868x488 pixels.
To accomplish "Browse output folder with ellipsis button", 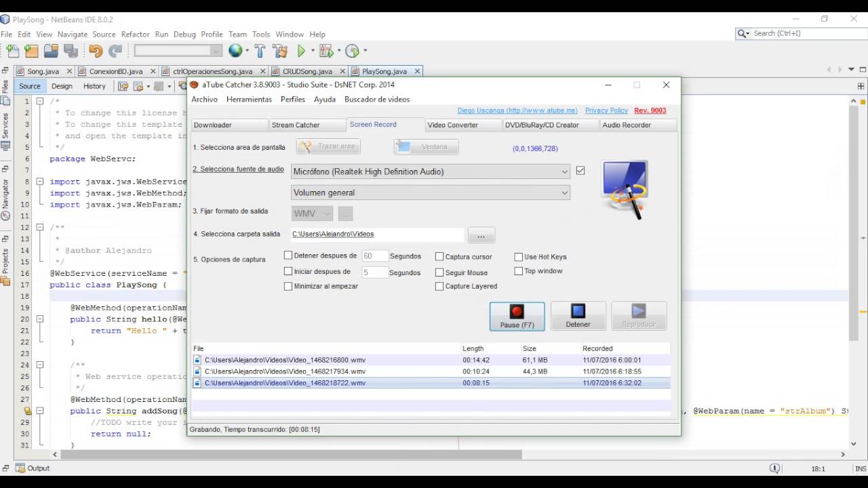I will coord(481,235).
